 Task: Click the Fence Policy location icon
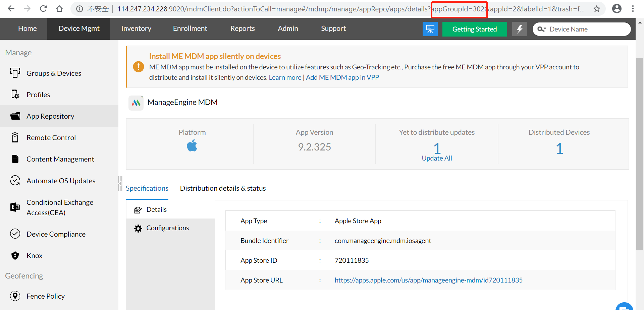tap(15, 296)
